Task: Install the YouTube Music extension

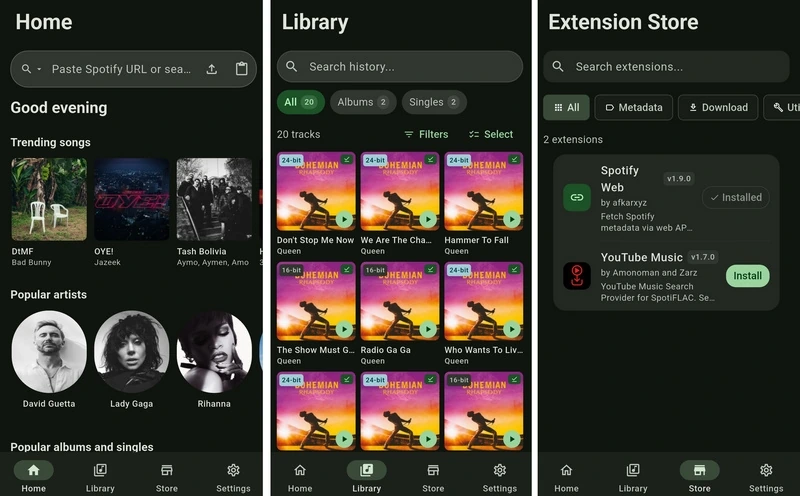Action: 747,276
